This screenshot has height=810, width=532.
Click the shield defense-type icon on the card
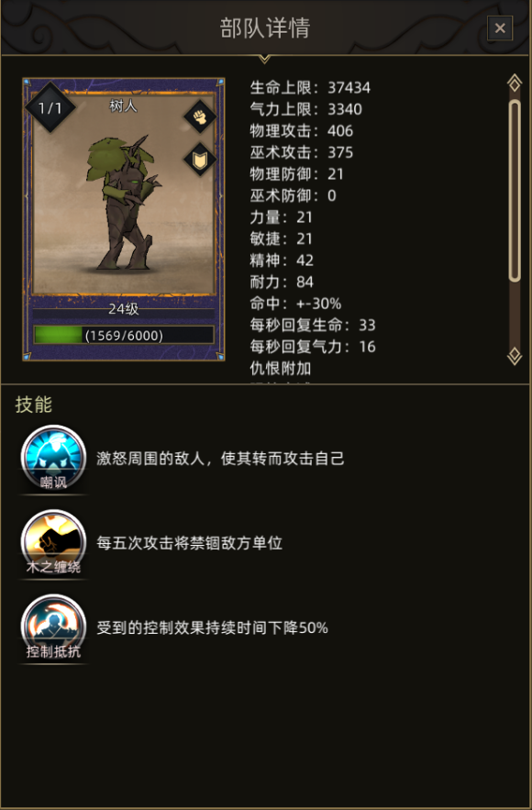tap(200, 160)
